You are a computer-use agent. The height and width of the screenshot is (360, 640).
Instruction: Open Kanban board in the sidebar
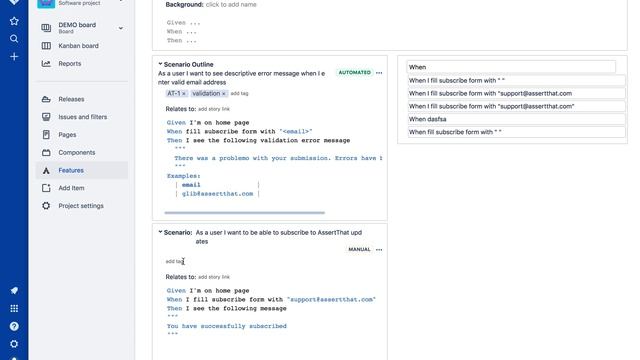click(78, 46)
